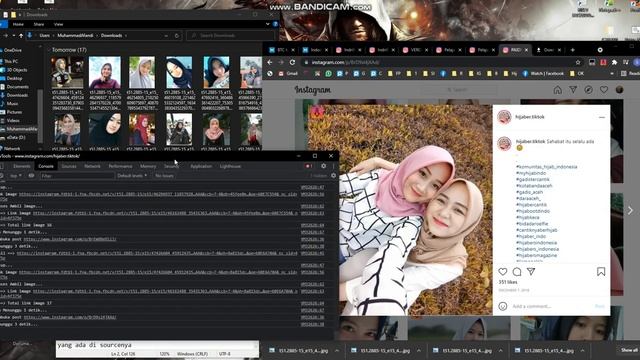The width and height of the screenshot is (640, 360).
Task: Open Instagram Explore compass icon
Action: coord(588,90)
